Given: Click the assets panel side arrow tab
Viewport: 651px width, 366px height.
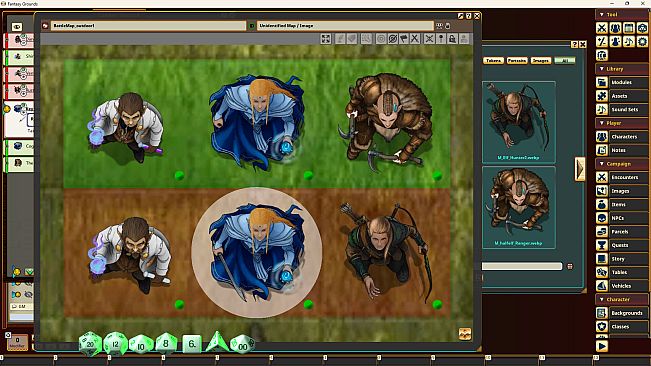Looking at the screenshot, I should point(580,169).
